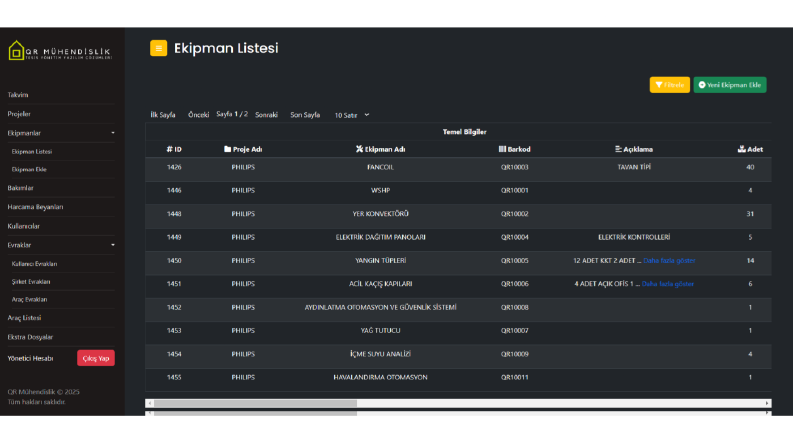
Task: Click barcode QR10003
Action: pos(514,167)
